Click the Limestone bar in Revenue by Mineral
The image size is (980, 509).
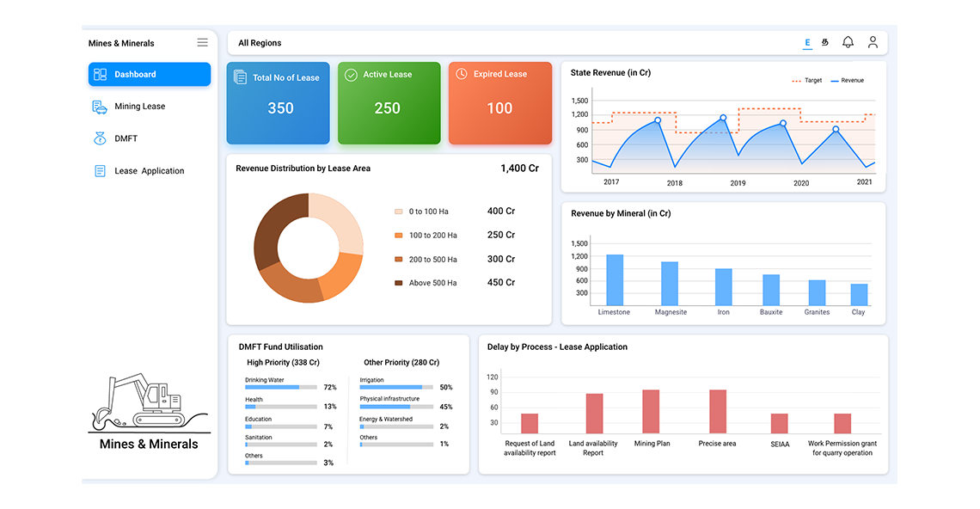tap(615, 279)
